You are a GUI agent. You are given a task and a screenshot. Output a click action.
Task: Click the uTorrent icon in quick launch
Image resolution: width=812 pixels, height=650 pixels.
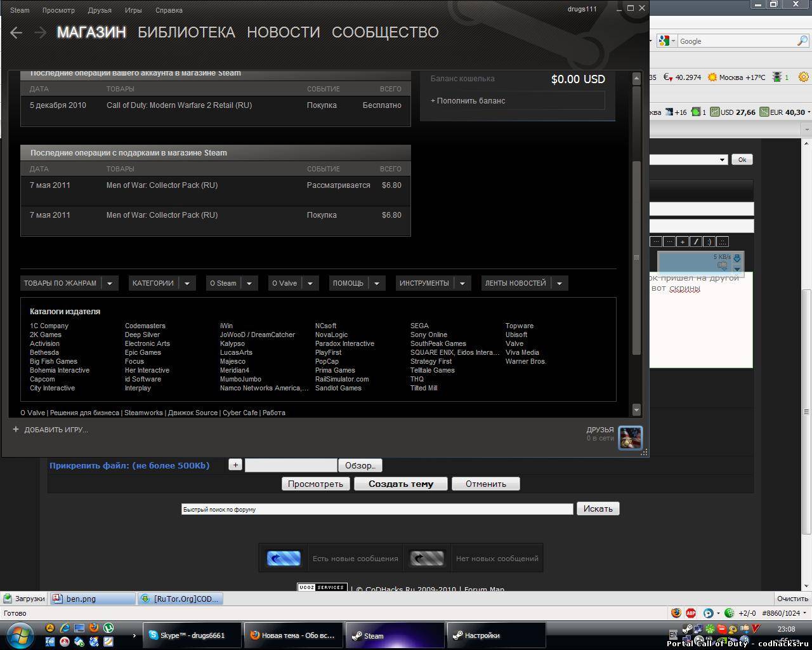pos(108,628)
